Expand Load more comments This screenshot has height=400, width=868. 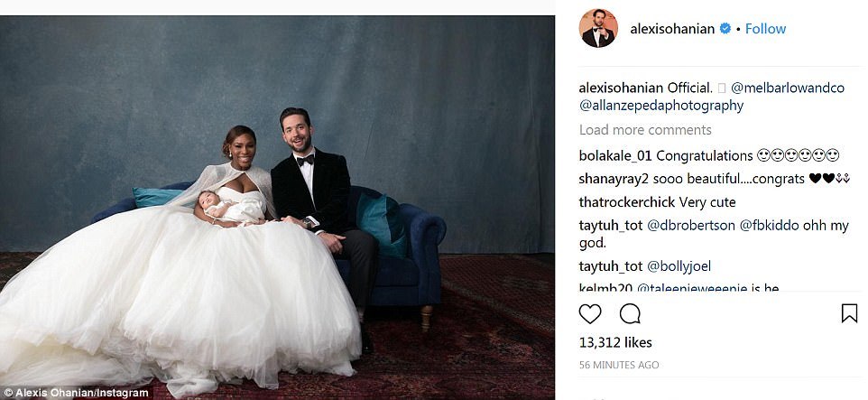click(x=645, y=130)
